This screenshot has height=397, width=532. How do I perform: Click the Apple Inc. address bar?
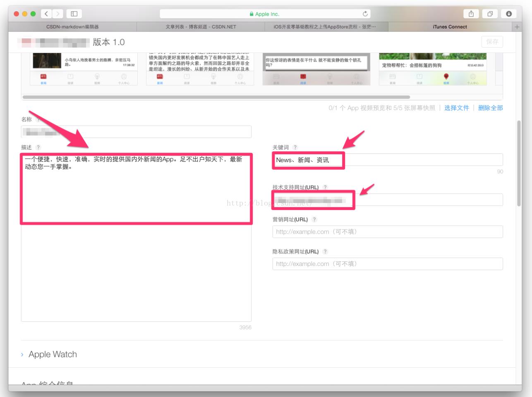pyautogui.click(x=265, y=14)
